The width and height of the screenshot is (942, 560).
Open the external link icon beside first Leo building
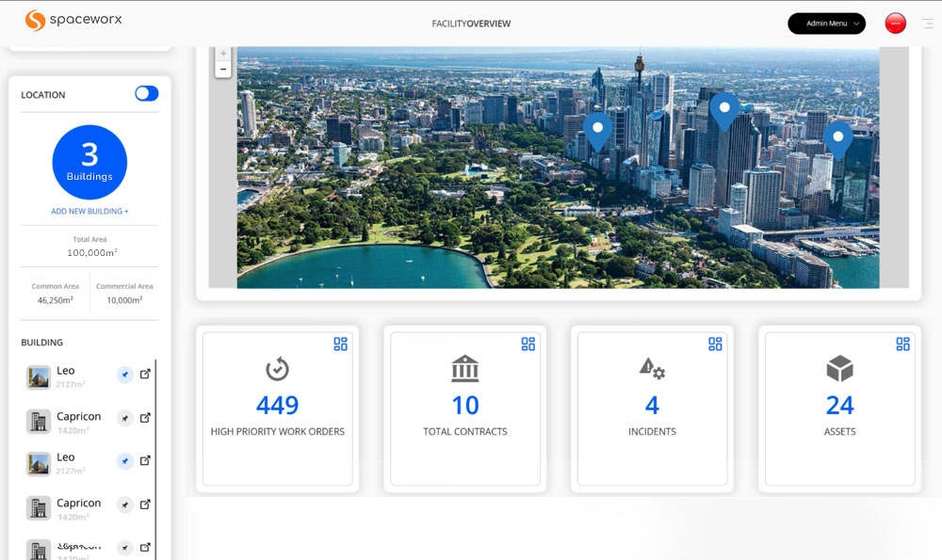tap(145, 374)
